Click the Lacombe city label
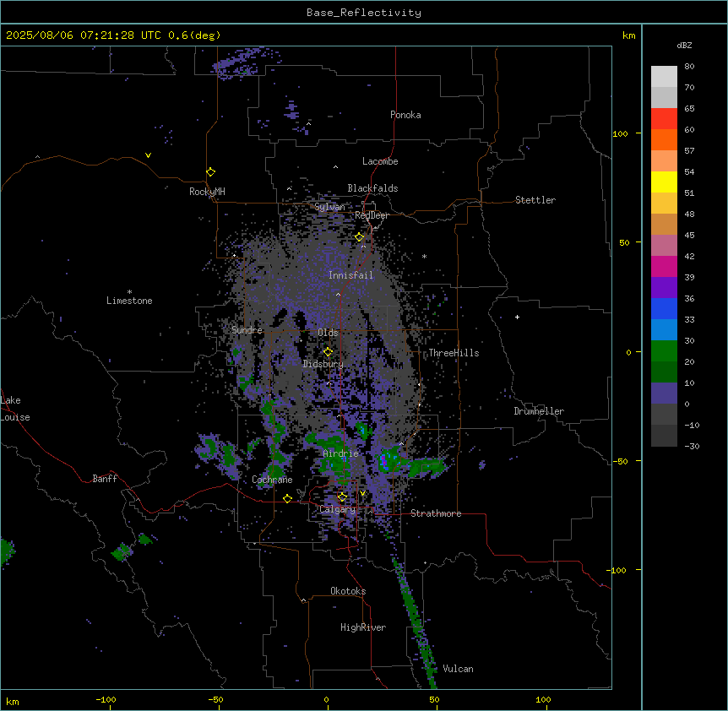The height and width of the screenshot is (711, 728). tap(380, 161)
